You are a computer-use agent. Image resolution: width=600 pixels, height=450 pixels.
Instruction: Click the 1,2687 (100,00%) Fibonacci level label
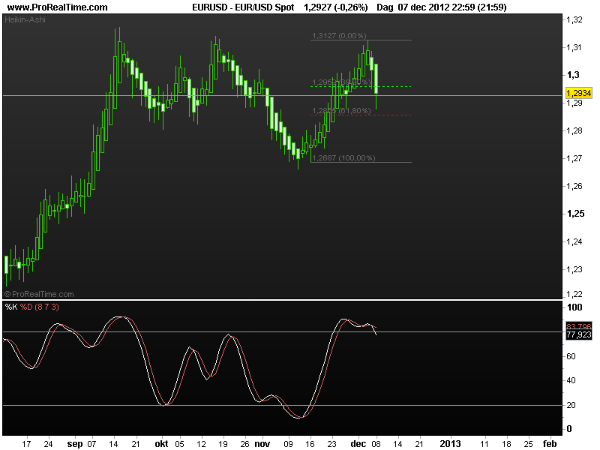pos(344,158)
